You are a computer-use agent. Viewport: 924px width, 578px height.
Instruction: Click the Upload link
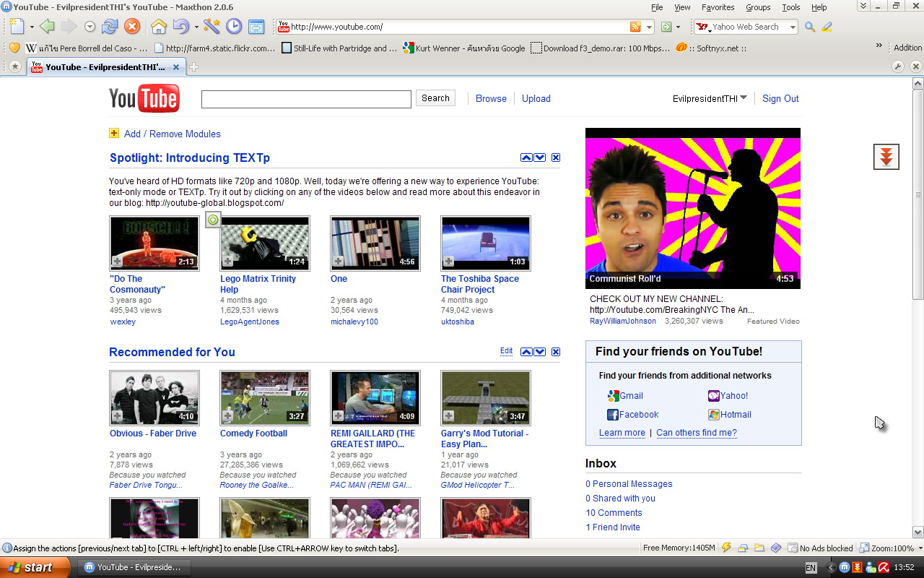(x=536, y=99)
